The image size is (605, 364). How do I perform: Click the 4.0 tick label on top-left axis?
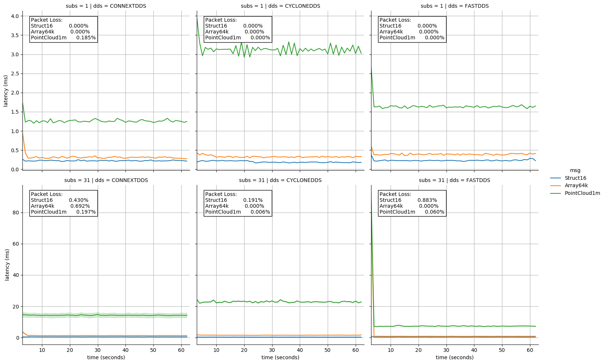(x=15, y=16)
